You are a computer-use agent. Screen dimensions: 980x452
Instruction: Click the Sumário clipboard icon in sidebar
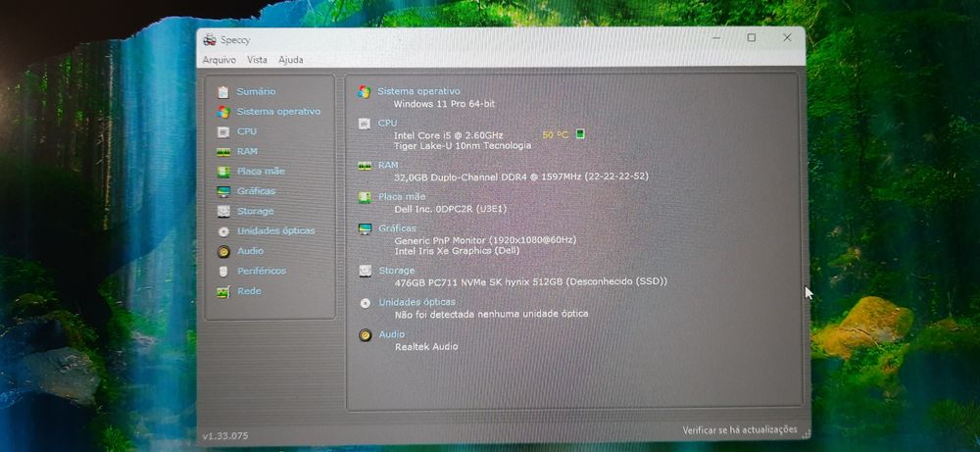(223, 92)
